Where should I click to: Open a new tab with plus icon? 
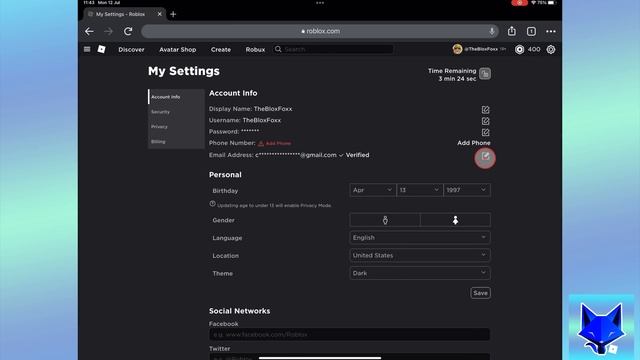(x=173, y=14)
